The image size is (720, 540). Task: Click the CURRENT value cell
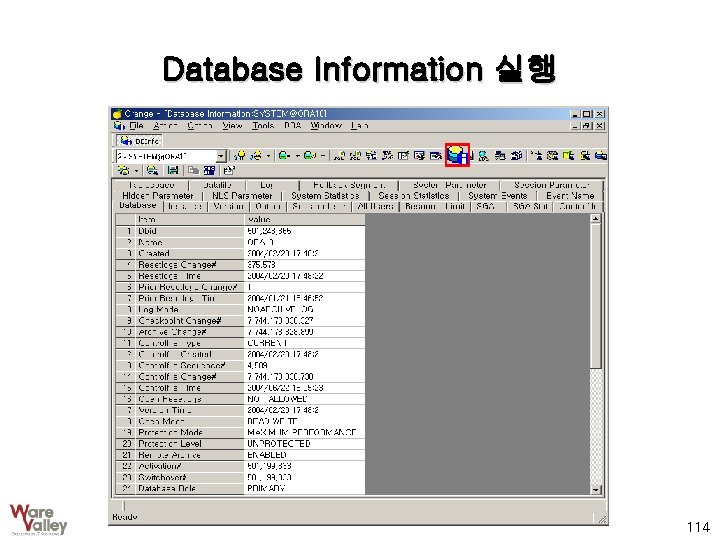304,343
